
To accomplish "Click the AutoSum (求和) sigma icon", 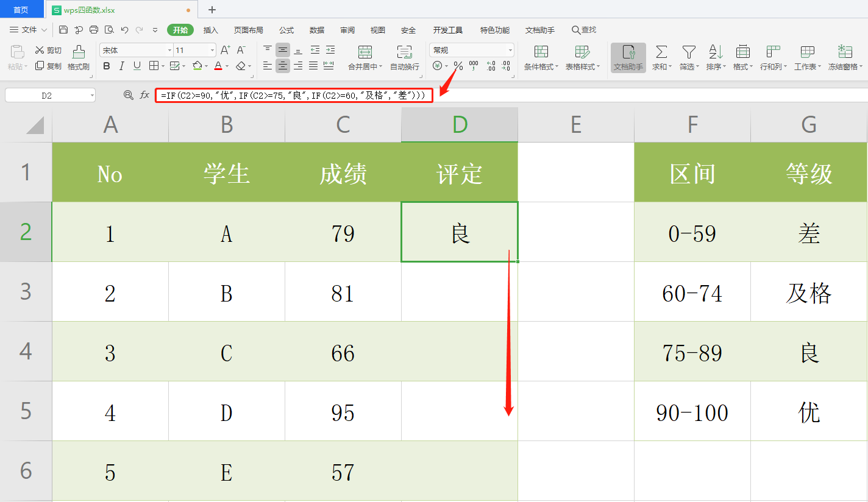I will [661, 51].
